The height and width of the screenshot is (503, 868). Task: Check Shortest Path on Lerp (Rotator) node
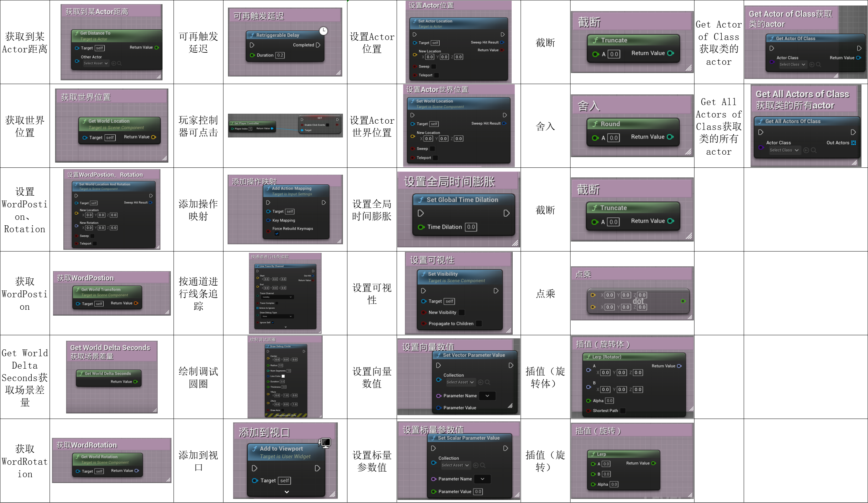point(623,411)
